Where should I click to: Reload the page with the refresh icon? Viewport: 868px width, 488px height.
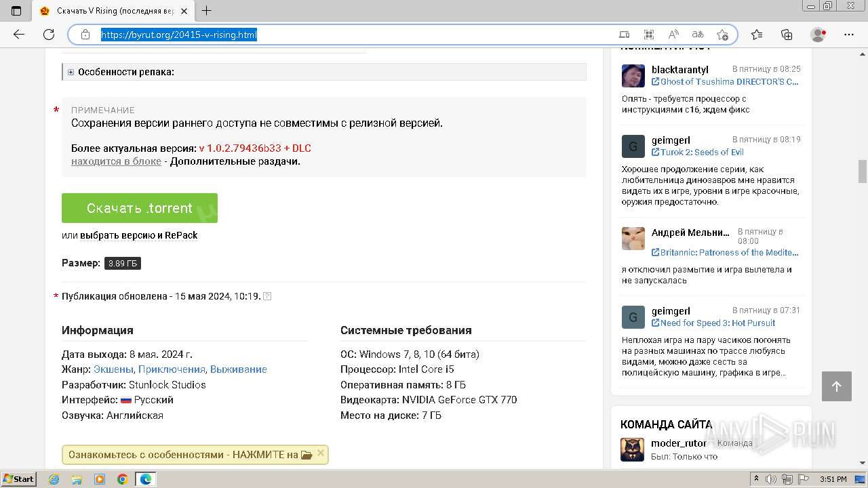(49, 35)
